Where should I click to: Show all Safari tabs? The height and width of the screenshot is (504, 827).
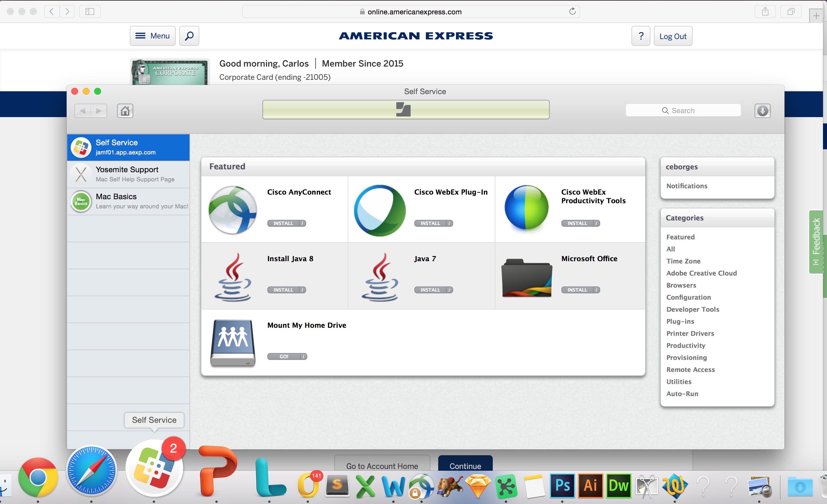coord(791,11)
